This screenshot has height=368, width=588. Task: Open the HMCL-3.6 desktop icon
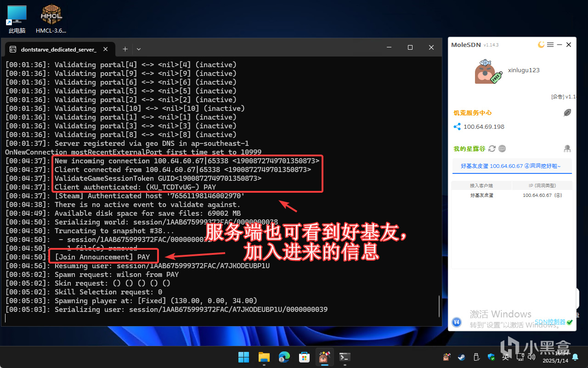point(51,19)
